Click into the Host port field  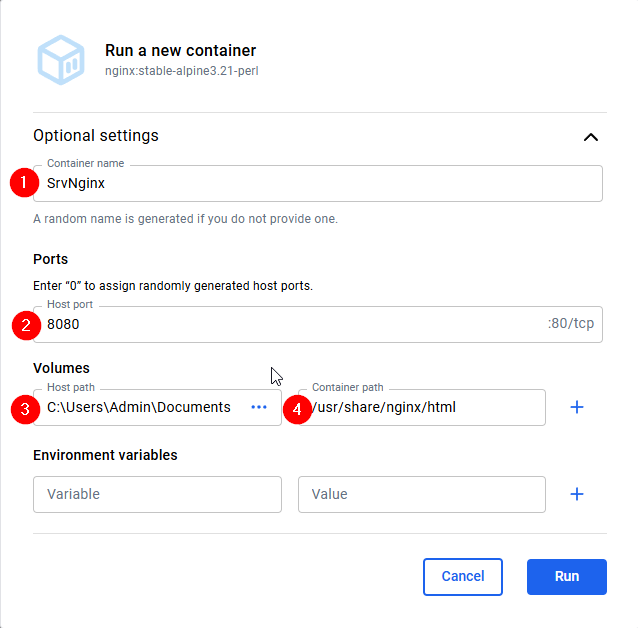coord(290,324)
